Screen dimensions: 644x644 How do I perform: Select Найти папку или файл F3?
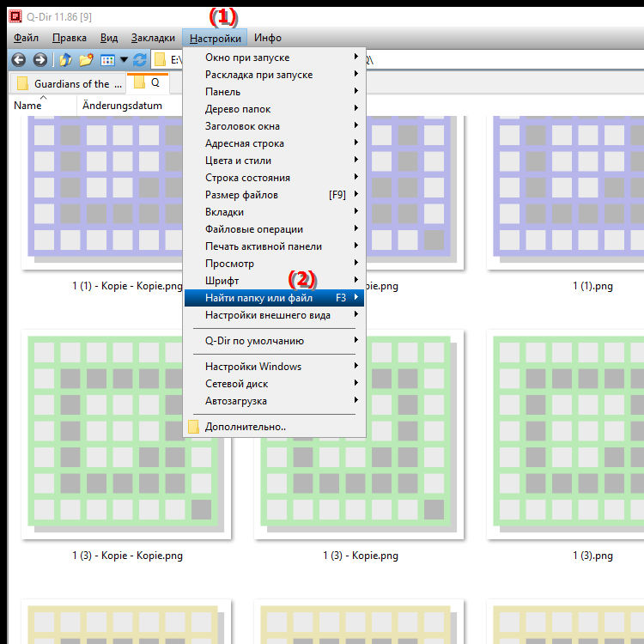point(274,298)
